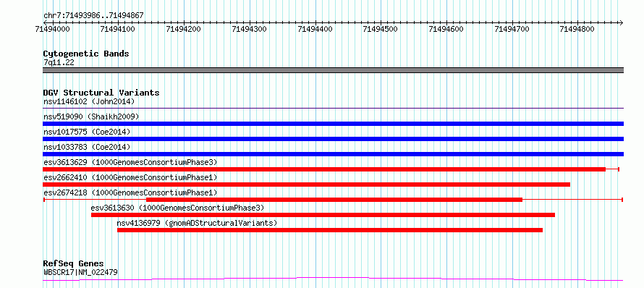Click the 71494400 ruler tick mark

point(315,23)
